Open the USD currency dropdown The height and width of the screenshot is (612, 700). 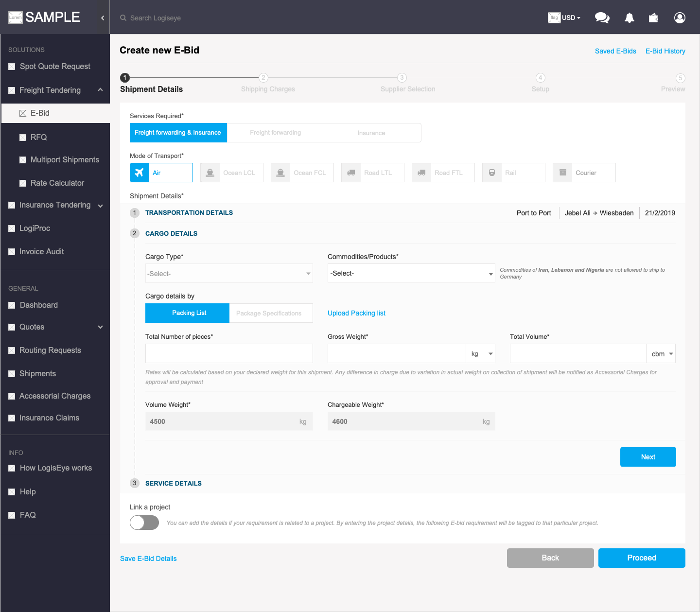571,17
